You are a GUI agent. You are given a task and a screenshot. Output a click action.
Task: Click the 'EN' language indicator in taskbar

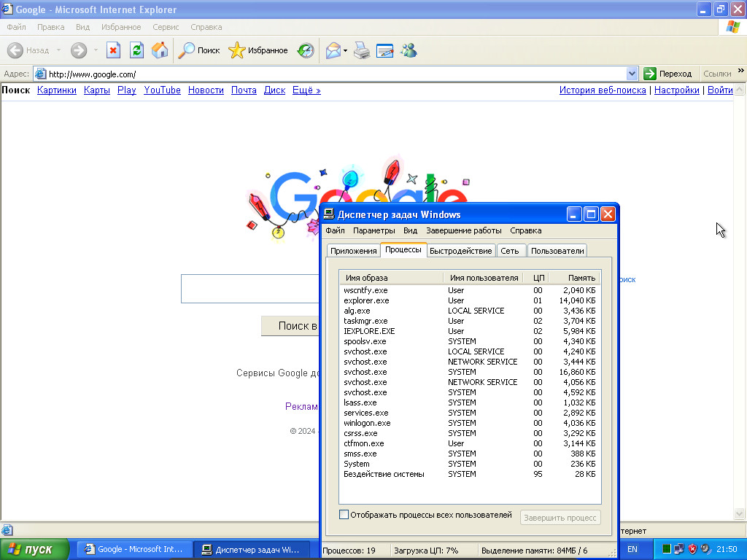632,549
